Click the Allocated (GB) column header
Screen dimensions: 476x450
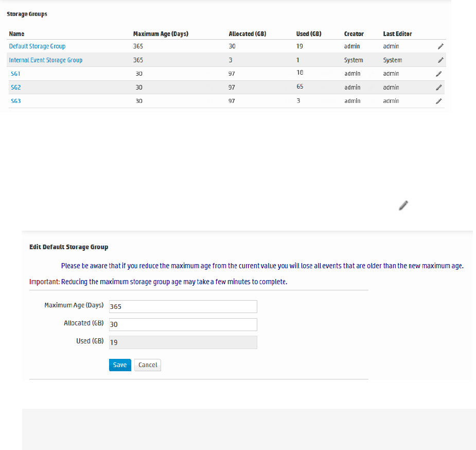point(248,34)
